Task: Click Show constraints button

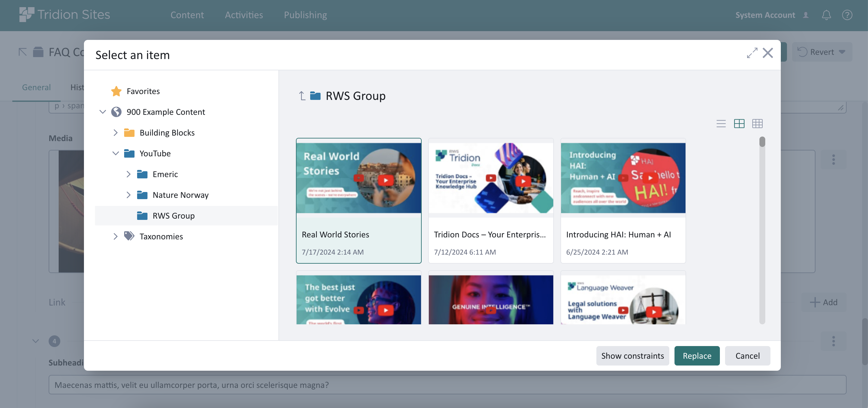Action: pyautogui.click(x=632, y=356)
